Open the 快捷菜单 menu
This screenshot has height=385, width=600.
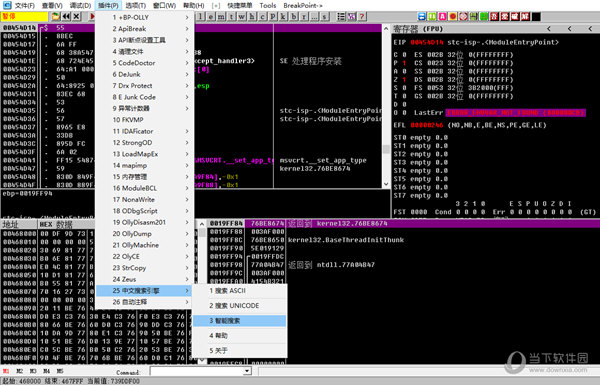pos(240,6)
